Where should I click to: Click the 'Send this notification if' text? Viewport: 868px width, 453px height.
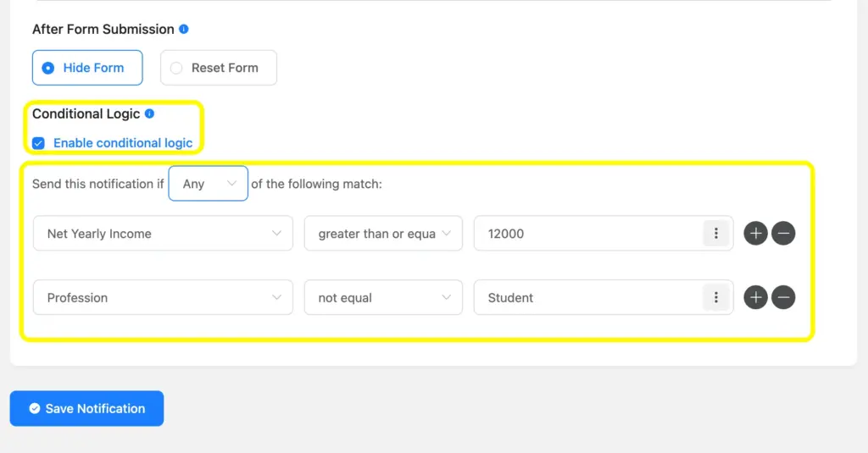tap(98, 184)
